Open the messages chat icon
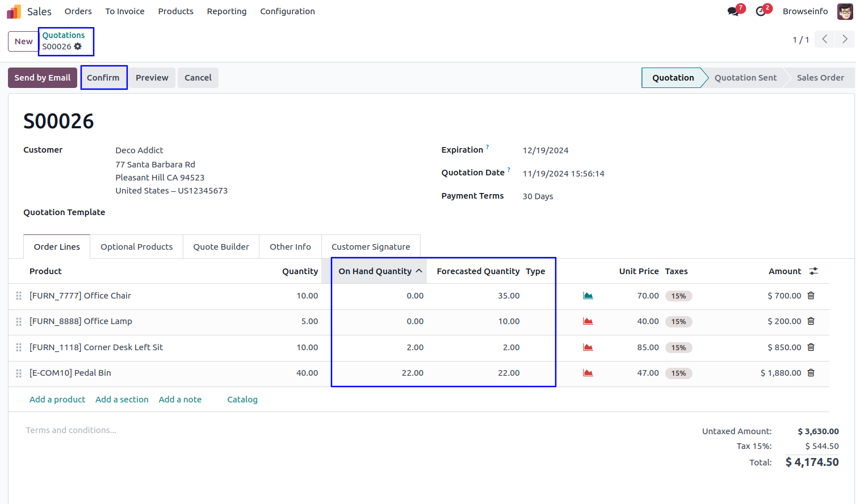The image size is (856, 504). (733, 11)
